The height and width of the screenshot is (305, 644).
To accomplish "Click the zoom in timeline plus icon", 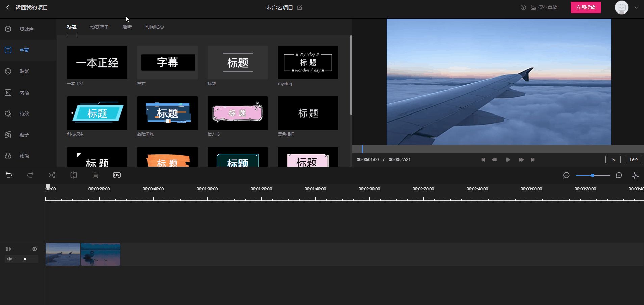I will point(619,175).
